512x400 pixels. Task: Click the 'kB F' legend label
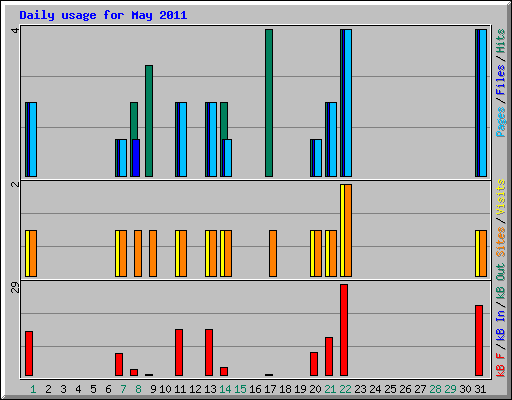pyautogui.click(x=501, y=365)
